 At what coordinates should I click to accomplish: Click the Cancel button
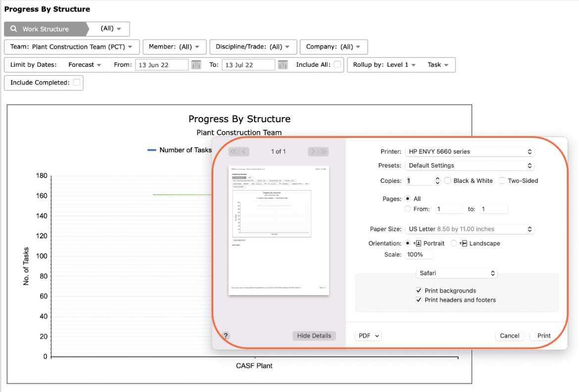click(x=510, y=336)
